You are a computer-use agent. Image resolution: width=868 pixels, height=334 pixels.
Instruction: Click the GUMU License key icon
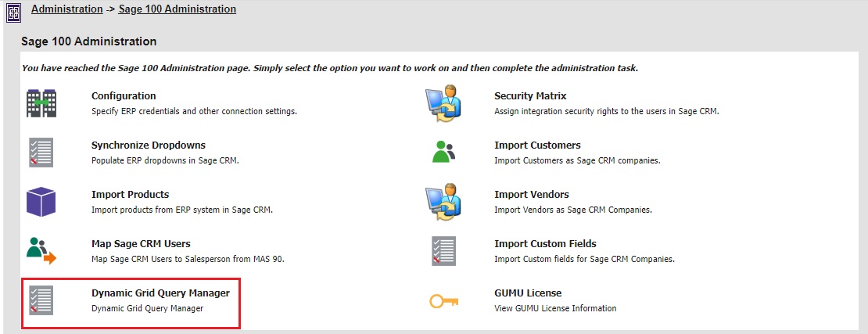tap(443, 300)
